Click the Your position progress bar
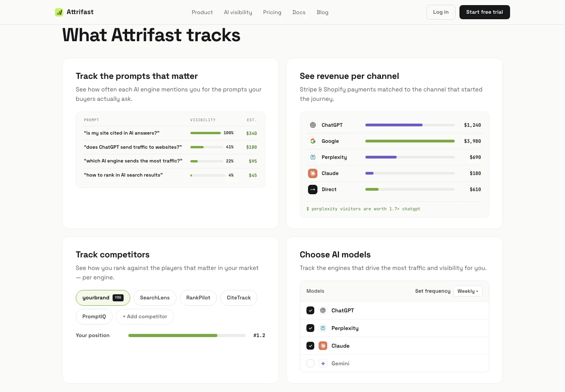This screenshot has height=392, width=565. (187, 335)
